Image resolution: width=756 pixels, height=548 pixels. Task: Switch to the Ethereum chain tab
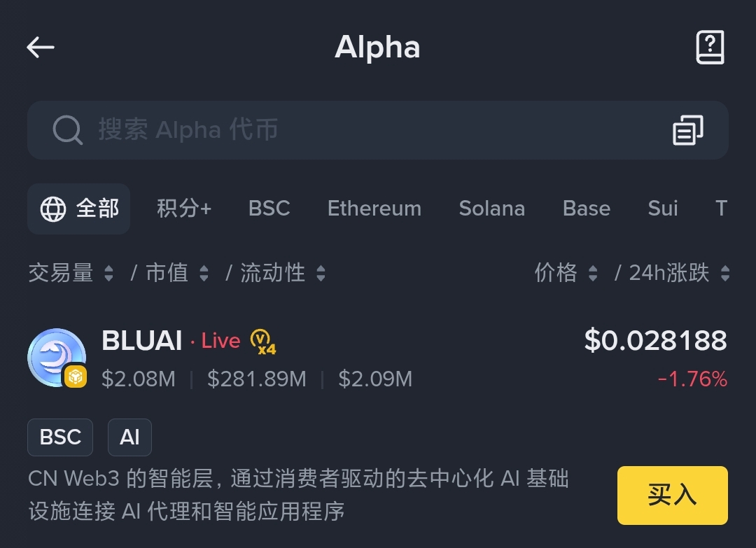pos(374,208)
